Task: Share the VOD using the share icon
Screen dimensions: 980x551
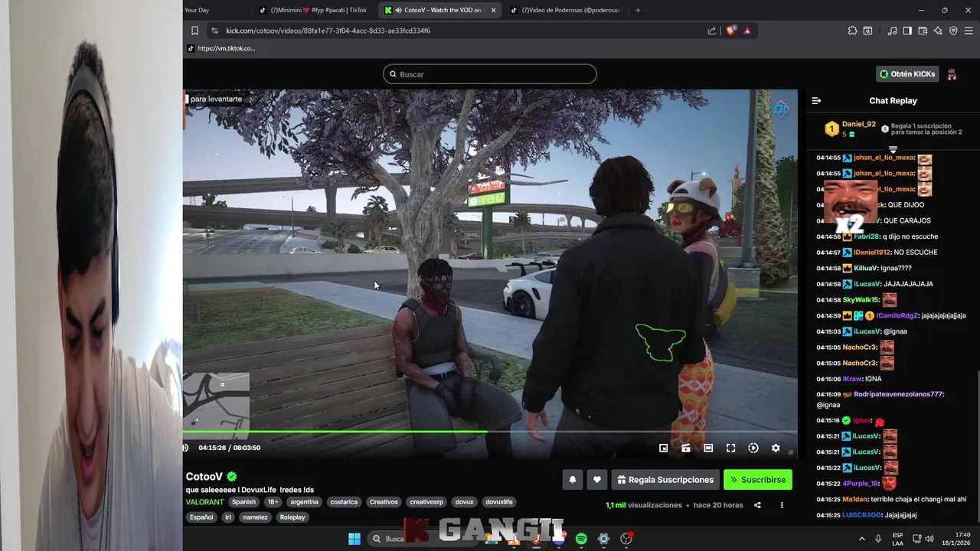Action: (x=757, y=505)
